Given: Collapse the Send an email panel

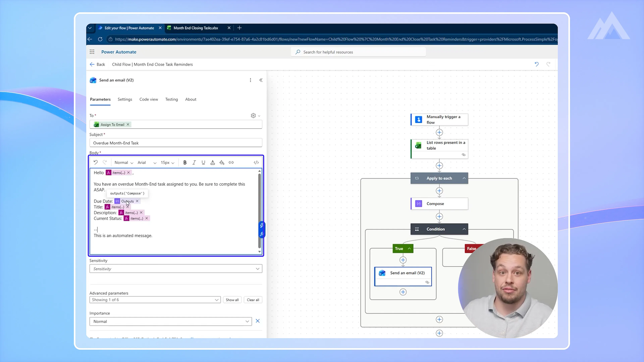Looking at the screenshot, I should (261, 80).
